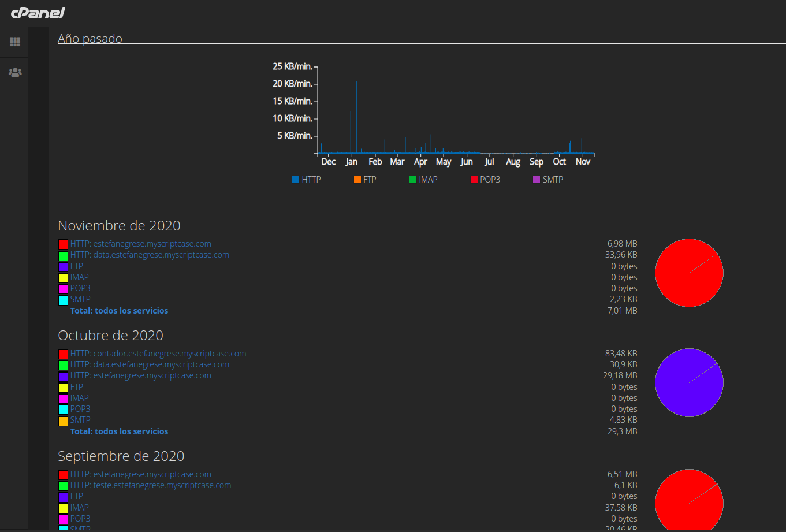Click Total: todos los servicios for Noviembre
This screenshot has width=786, height=532.
point(120,311)
